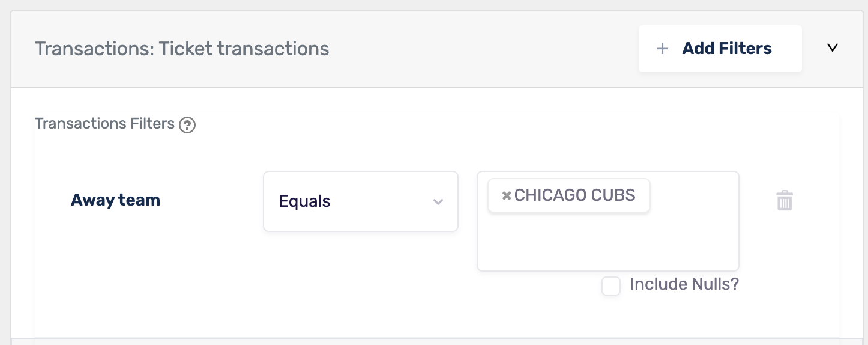Image resolution: width=868 pixels, height=345 pixels.
Task: Click the plus icon beside Add Filters
Action: (x=662, y=49)
